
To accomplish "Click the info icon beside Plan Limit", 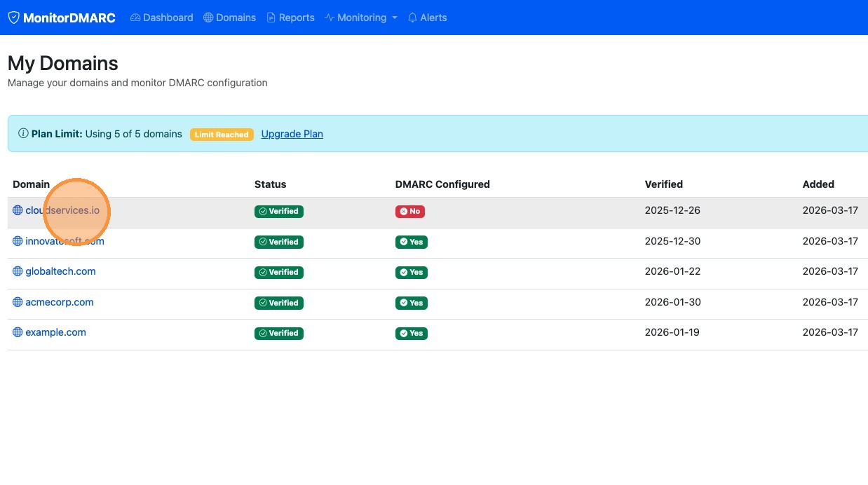I will point(23,133).
